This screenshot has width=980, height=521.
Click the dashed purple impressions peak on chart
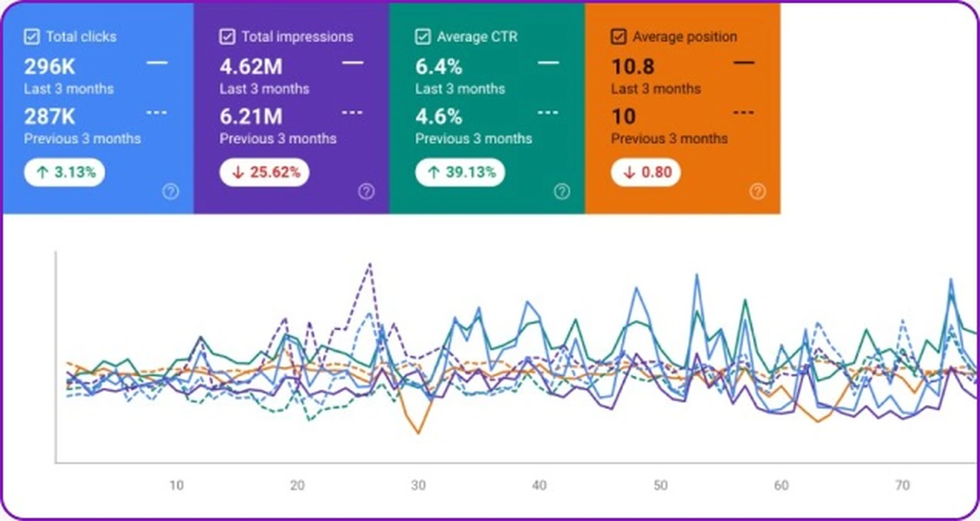click(370, 265)
